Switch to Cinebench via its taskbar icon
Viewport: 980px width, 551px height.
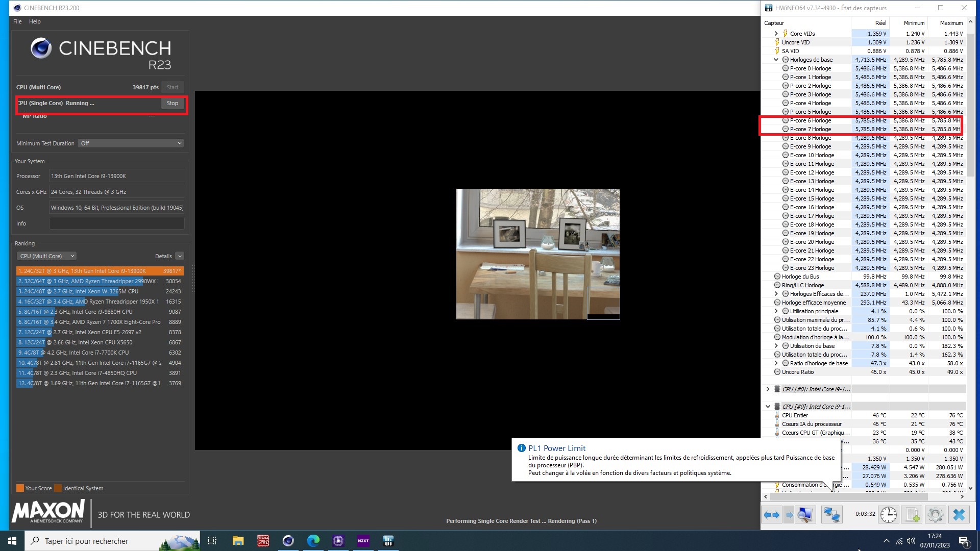[288, 541]
